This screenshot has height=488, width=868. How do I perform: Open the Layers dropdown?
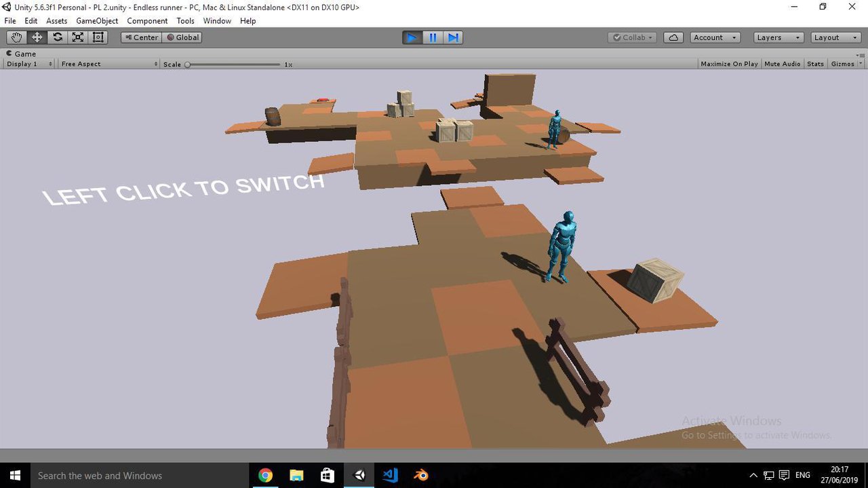point(778,37)
